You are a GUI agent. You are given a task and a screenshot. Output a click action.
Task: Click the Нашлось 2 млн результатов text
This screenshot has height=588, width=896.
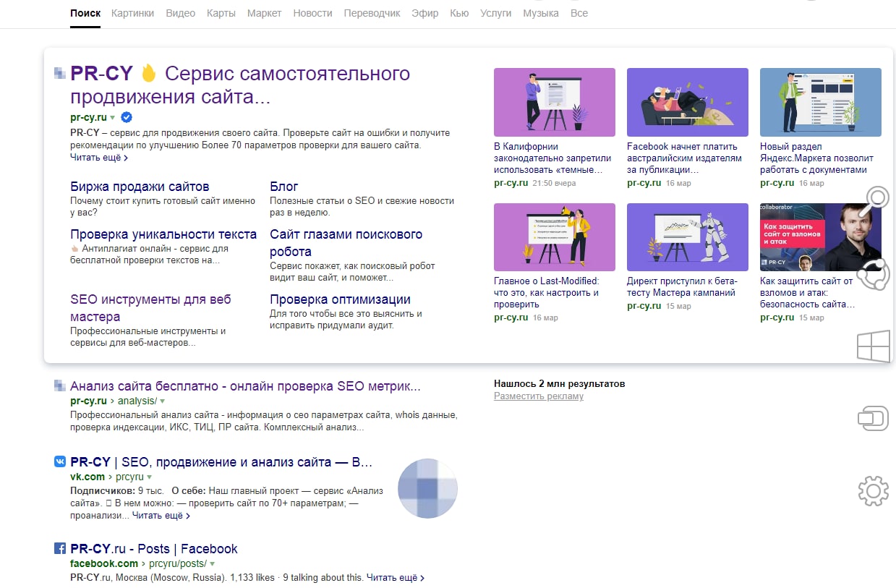(560, 384)
